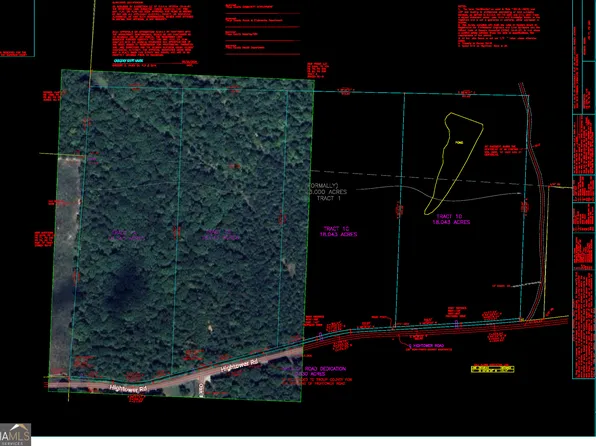This screenshot has height=446, width=596.
Task: Click the (FORMALLY) TRACT 1 acreage note
Action: point(327,192)
